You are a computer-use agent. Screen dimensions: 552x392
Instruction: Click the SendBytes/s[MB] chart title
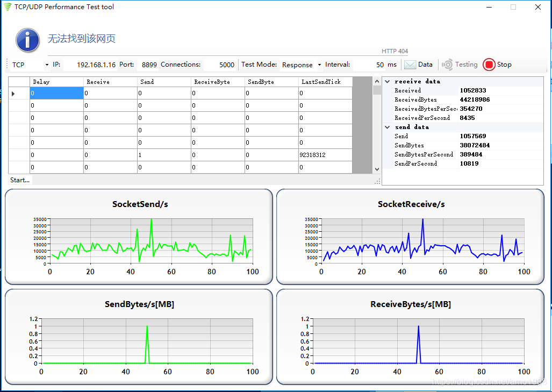(x=139, y=304)
